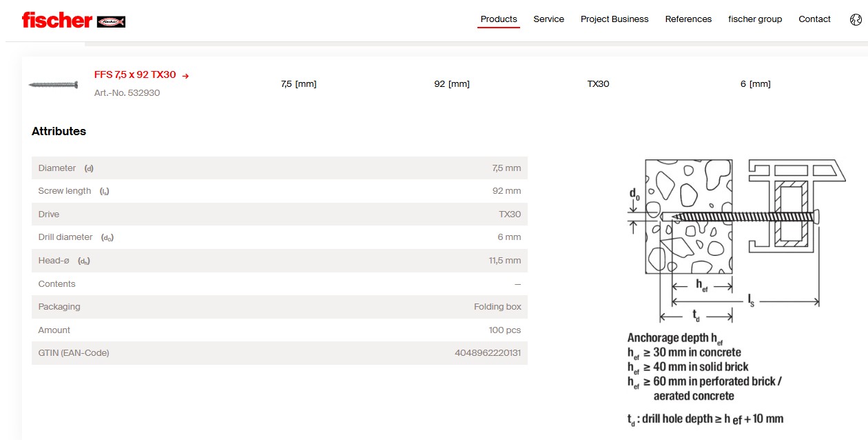Open the Products menu
This screenshot has height=440, width=868.
point(499,19)
